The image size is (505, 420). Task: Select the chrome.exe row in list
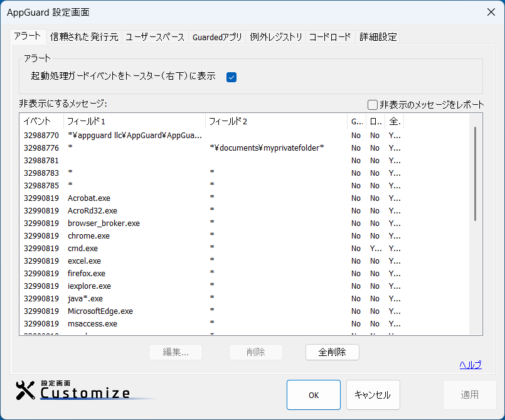88,236
